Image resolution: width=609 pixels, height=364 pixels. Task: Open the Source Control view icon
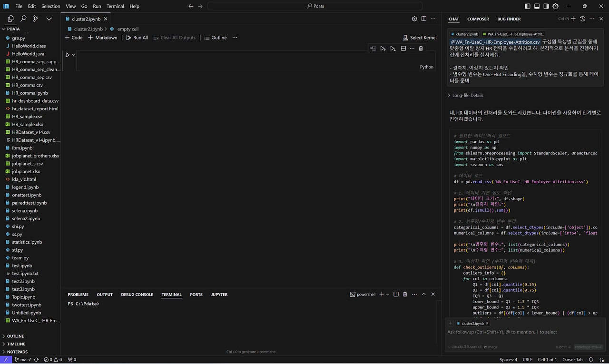[x=36, y=19]
